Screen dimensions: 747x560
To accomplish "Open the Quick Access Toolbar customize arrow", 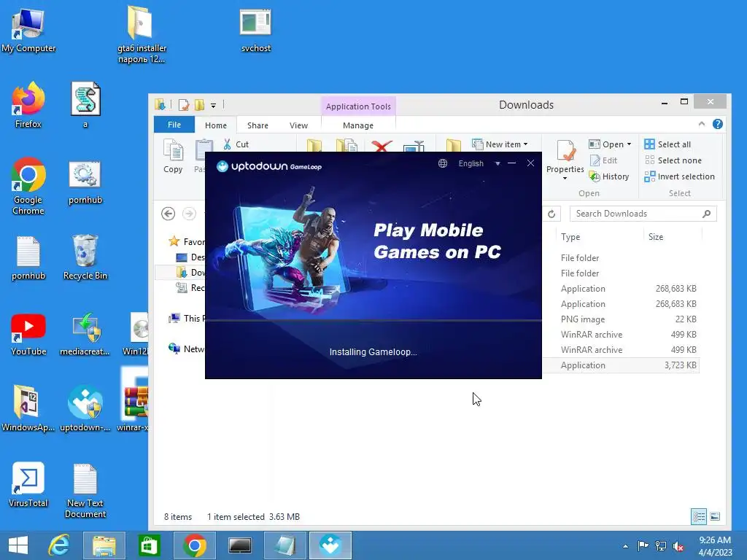I will pos(214,105).
